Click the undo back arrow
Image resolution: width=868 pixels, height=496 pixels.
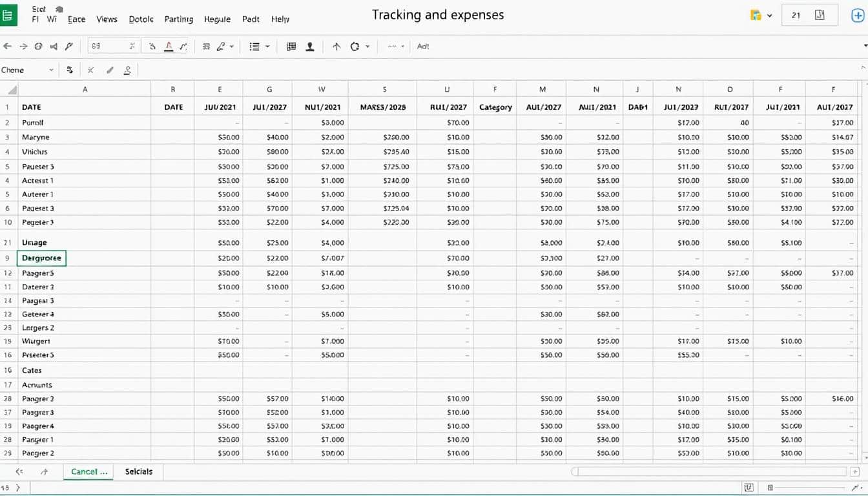click(x=7, y=46)
